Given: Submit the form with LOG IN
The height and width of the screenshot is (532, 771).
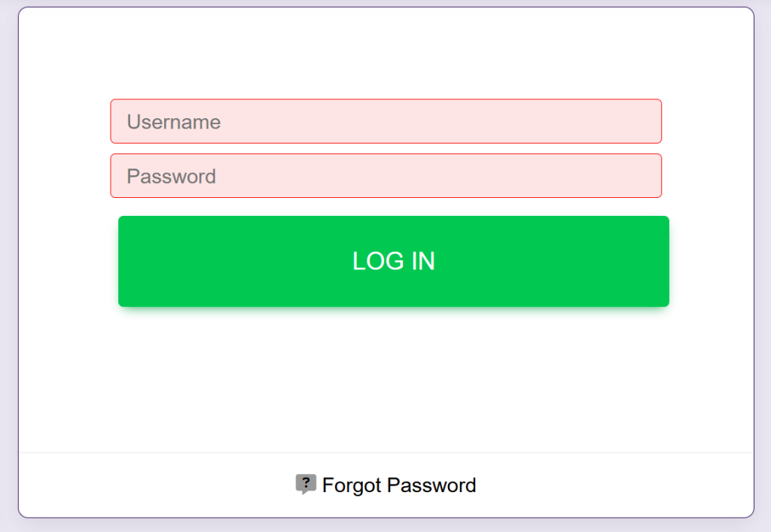Looking at the screenshot, I should pos(393,261).
